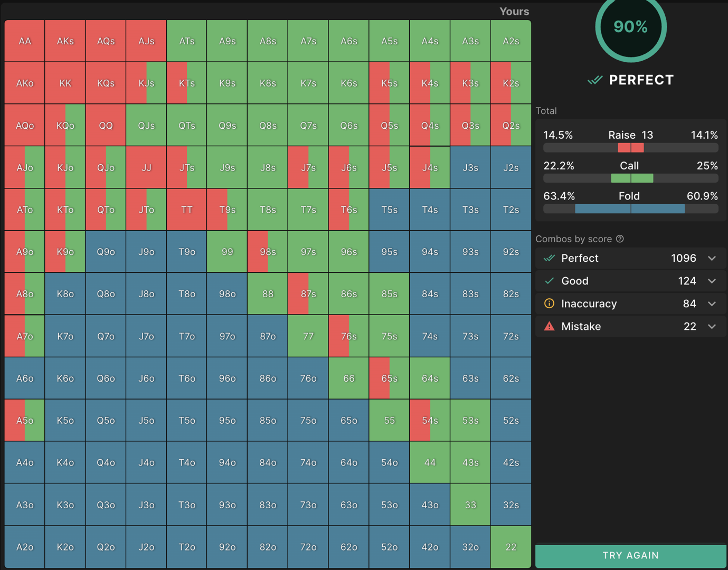Image resolution: width=728 pixels, height=570 pixels.
Task: Select the 65s hand cell
Action: coord(390,378)
